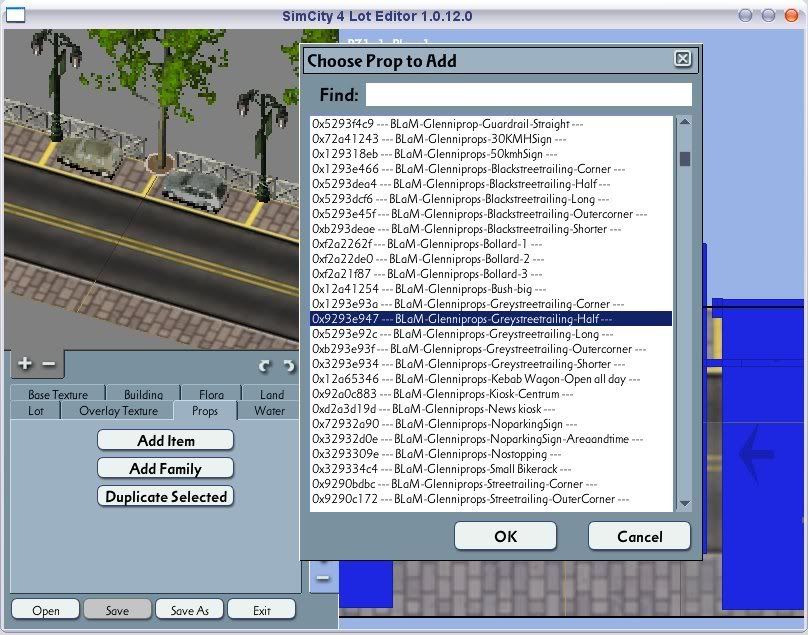The image size is (808, 635).
Task: Select Blackstreetrailing-Shorter prop
Action: pyautogui.click(x=492, y=229)
